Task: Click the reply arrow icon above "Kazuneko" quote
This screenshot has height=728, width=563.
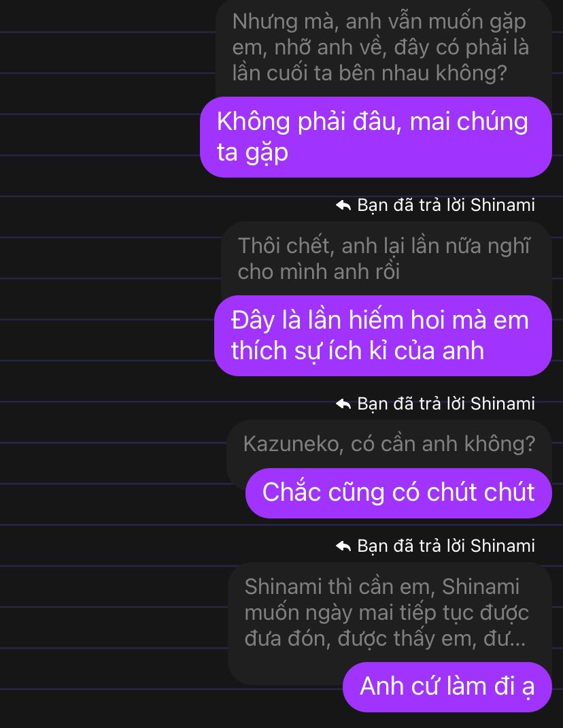Action: (343, 404)
